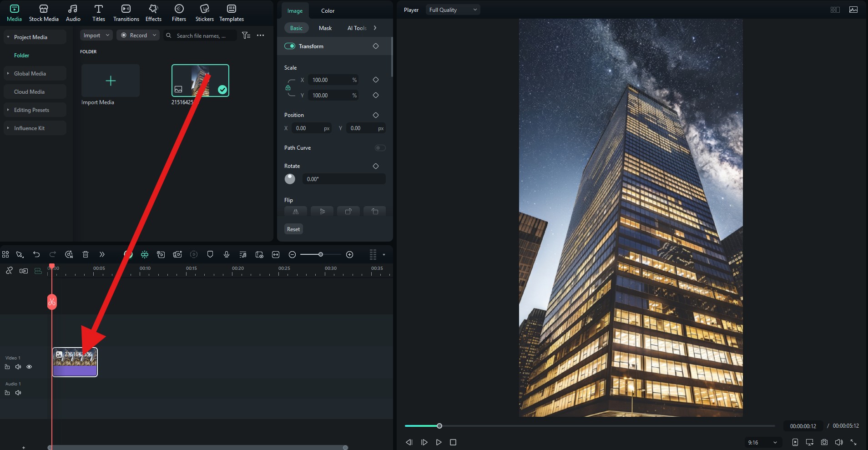The height and width of the screenshot is (450, 868).
Task: Open the Filters tab
Action: pyautogui.click(x=179, y=13)
